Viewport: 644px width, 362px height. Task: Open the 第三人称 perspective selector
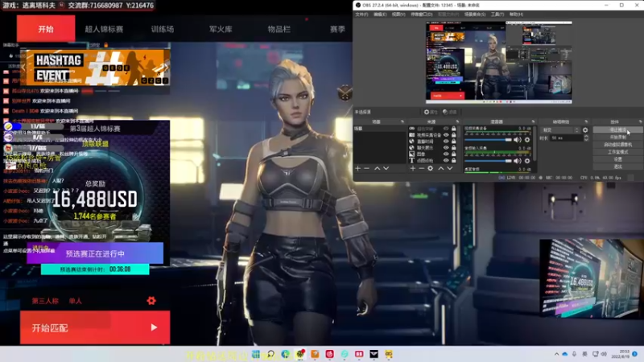45,301
